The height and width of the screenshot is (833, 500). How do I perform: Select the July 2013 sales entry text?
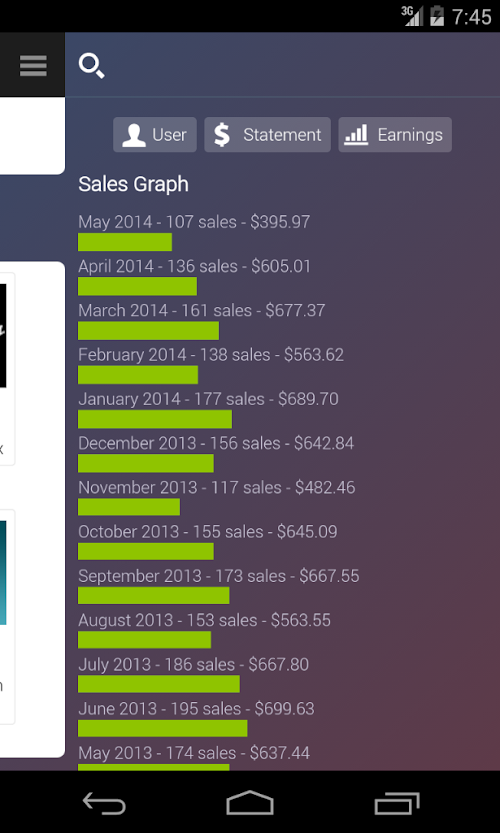pyautogui.click(x=193, y=665)
